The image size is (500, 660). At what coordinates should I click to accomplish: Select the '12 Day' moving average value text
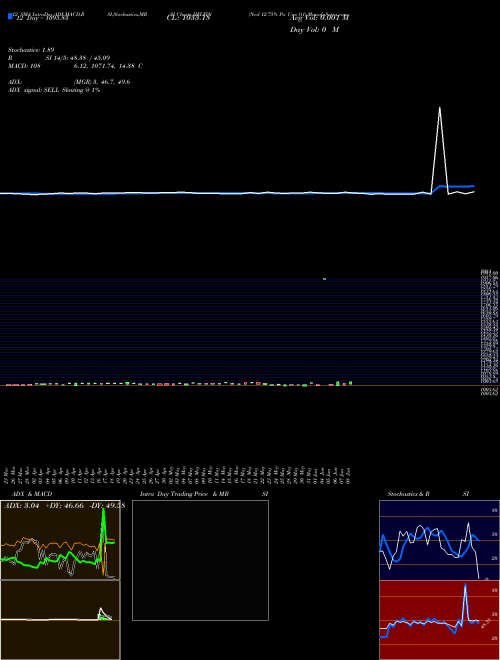pos(42,19)
